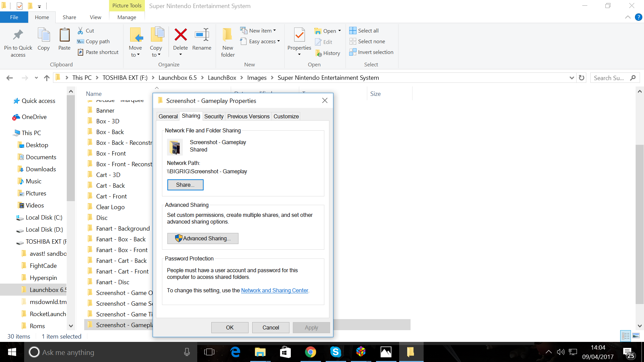The image size is (644, 362).
Task: Open the Action Center notifications icon
Action: point(628,353)
